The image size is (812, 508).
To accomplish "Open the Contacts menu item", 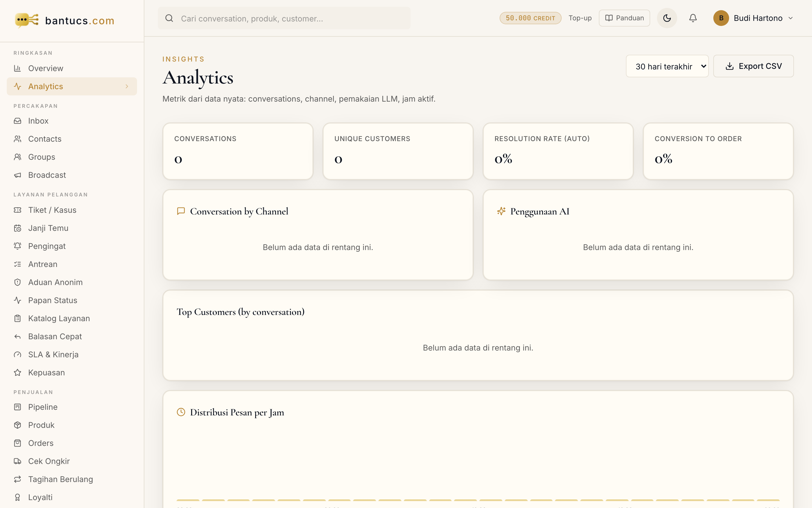I will coord(72,139).
